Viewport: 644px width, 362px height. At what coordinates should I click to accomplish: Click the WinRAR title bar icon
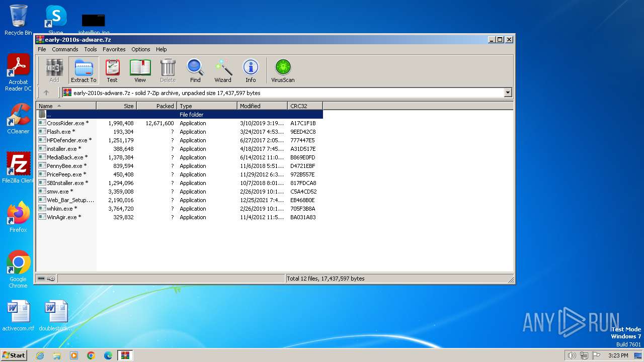pyautogui.click(x=40, y=39)
